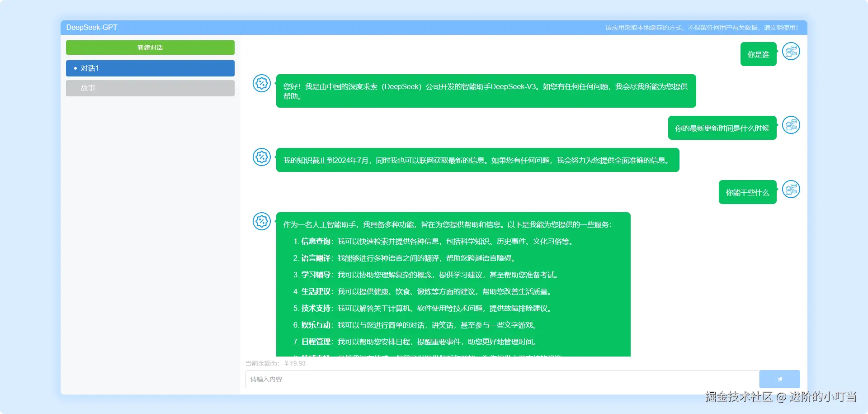Switch to the 故事 conversation

click(x=150, y=88)
